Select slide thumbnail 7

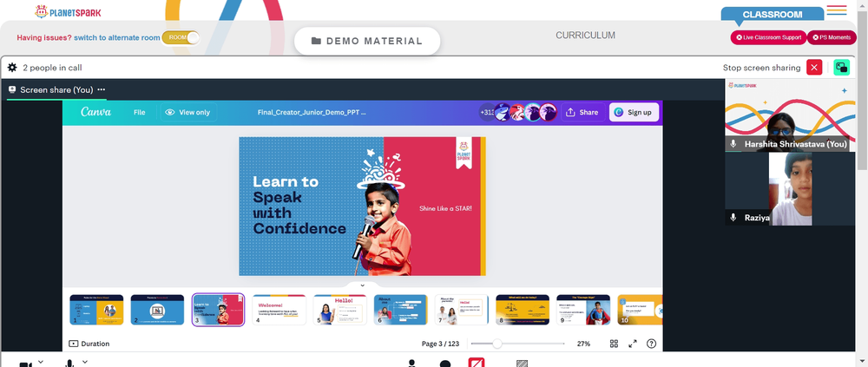462,310
